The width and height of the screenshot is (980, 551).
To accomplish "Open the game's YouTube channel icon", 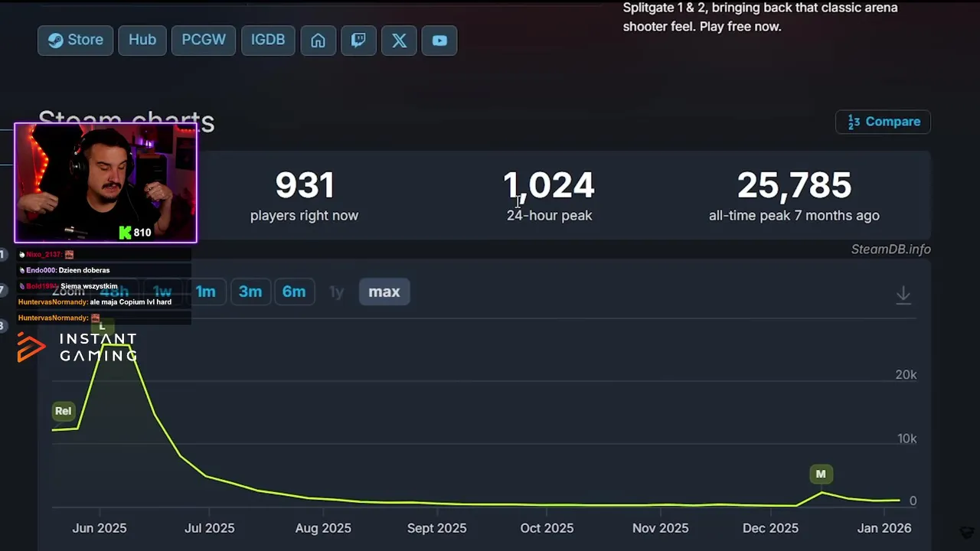I will 439,41.
